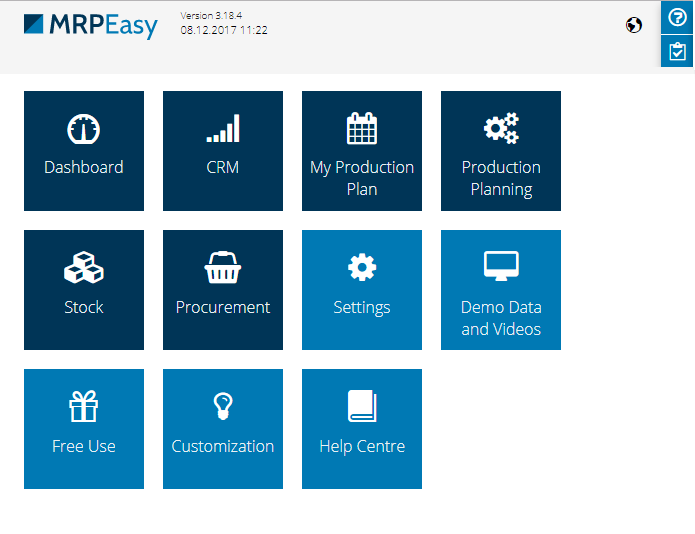Open the CRM module tile
The height and width of the screenshot is (534, 695).
(x=223, y=151)
